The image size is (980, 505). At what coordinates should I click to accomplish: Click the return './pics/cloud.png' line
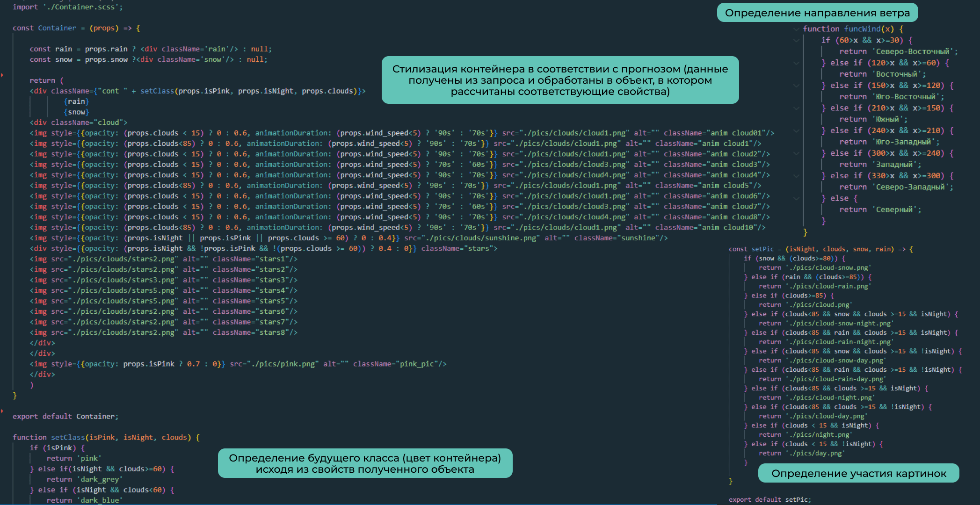pos(806,305)
